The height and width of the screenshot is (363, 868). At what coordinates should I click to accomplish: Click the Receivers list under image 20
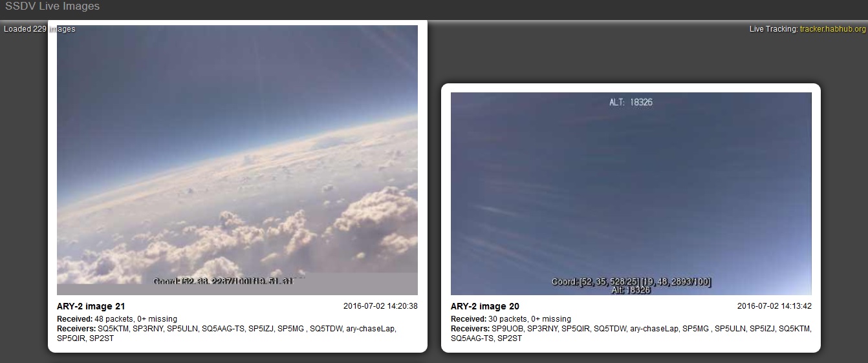point(631,333)
